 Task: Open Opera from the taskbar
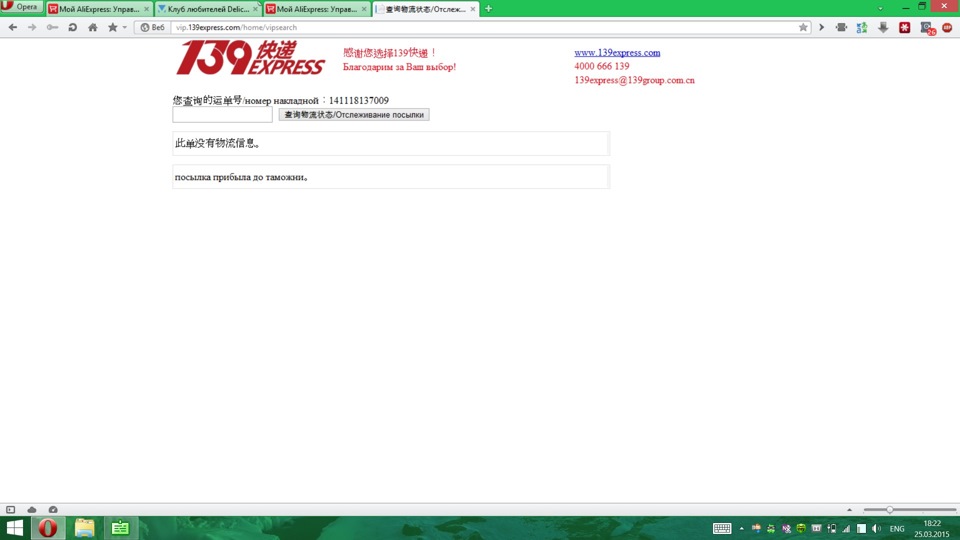coord(48,528)
